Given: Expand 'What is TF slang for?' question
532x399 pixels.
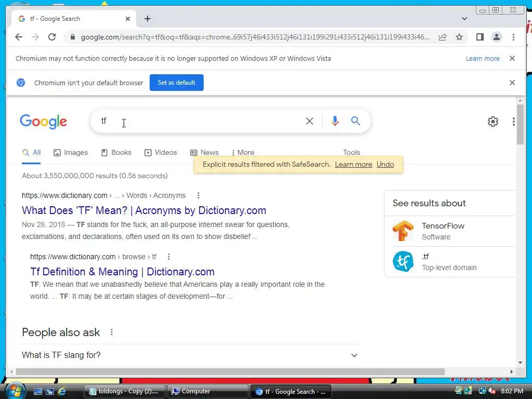Looking at the screenshot, I should coord(190,355).
